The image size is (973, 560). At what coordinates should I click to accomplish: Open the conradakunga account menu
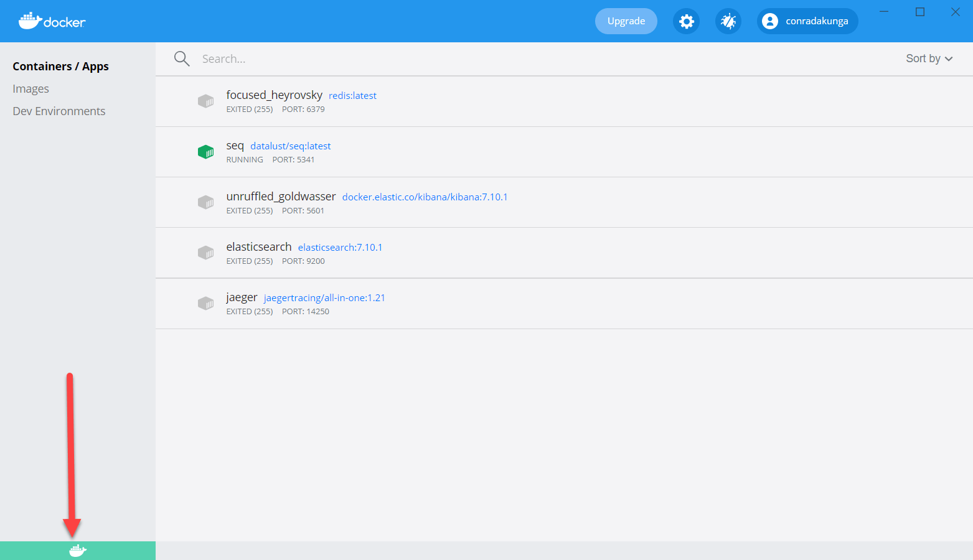[x=807, y=21]
